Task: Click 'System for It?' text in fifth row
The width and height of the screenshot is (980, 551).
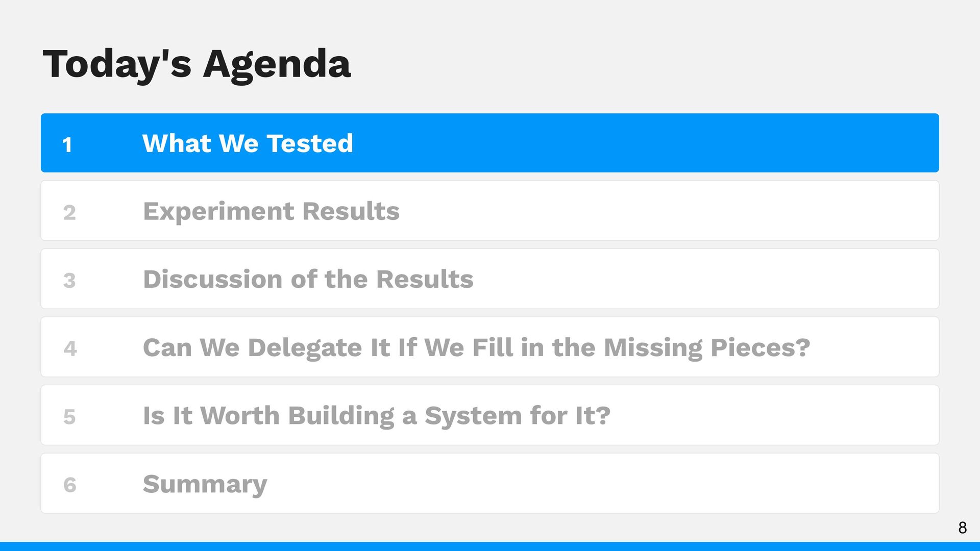Action: click(518, 416)
